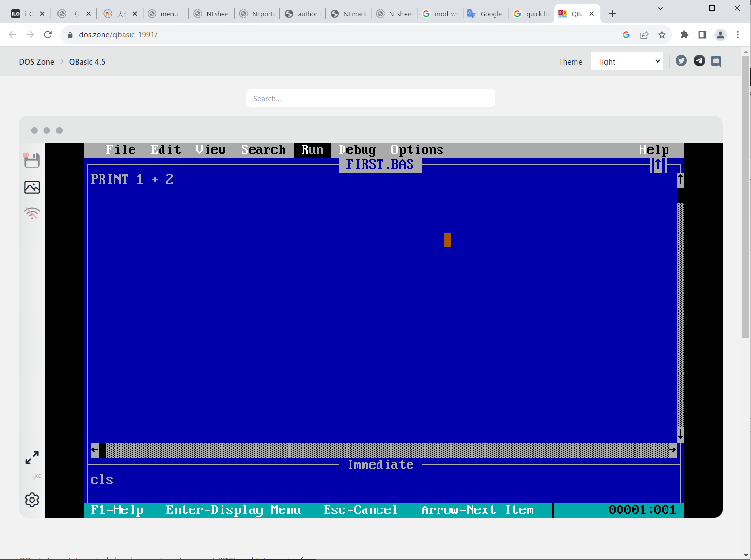Click the FIRST.BAS window title
Image resolution: width=751 pixels, height=560 pixels.
tap(380, 165)
